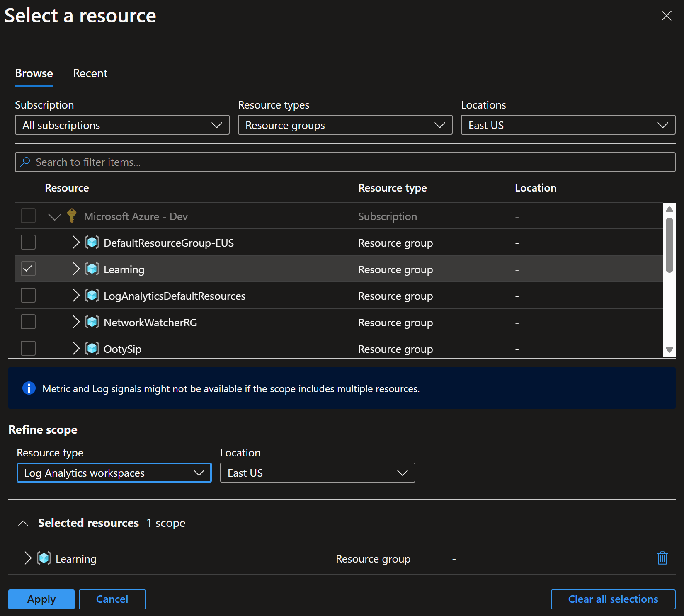Viewport: 684px width, 616px height.
Task: Click the Learning icon under Selected resources
Action: tap(44, 558)
